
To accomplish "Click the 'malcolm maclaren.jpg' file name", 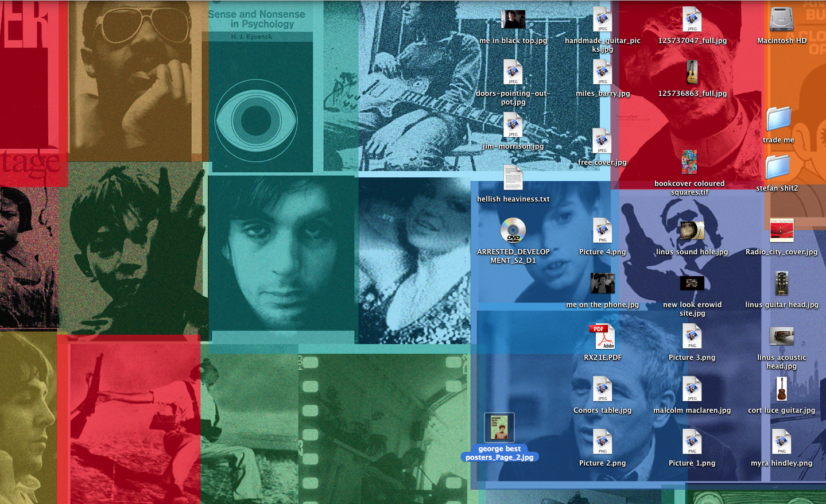I will pos(692,410).
